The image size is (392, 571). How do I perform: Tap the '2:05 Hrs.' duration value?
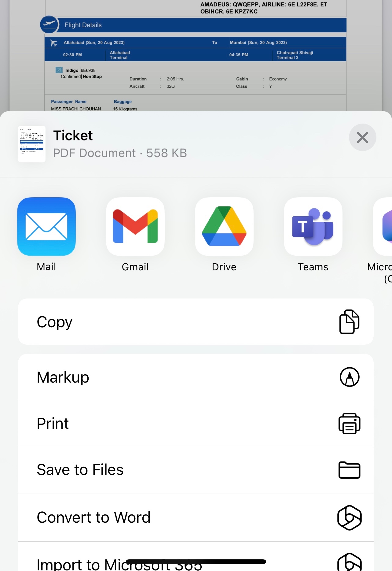point(175,79)
